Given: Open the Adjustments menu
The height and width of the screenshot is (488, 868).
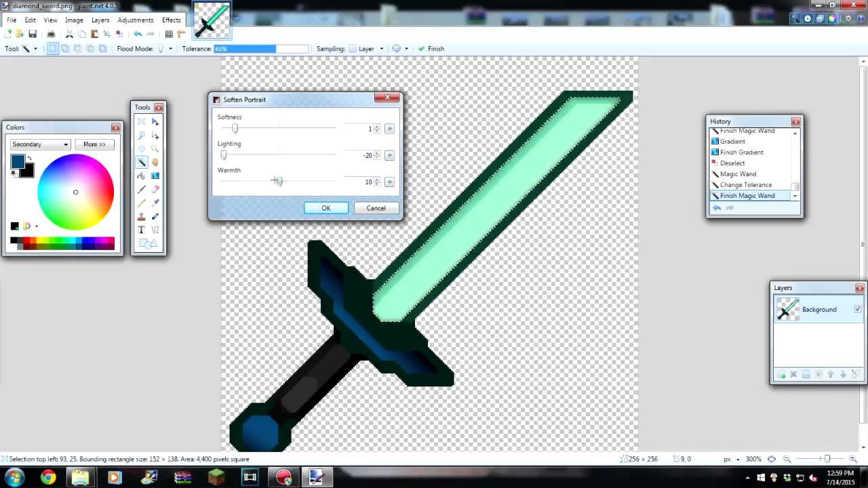Looking at the screenshot, I should [135, 20].
